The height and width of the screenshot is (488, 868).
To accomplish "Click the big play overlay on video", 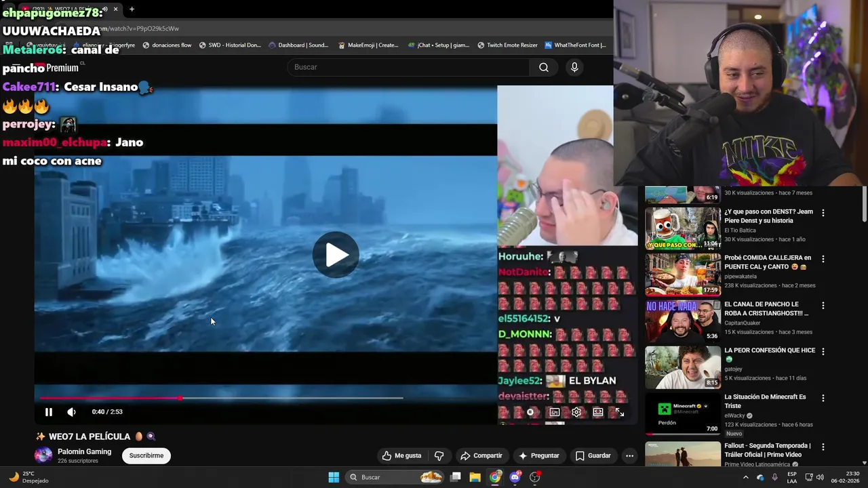I will 336,255.
